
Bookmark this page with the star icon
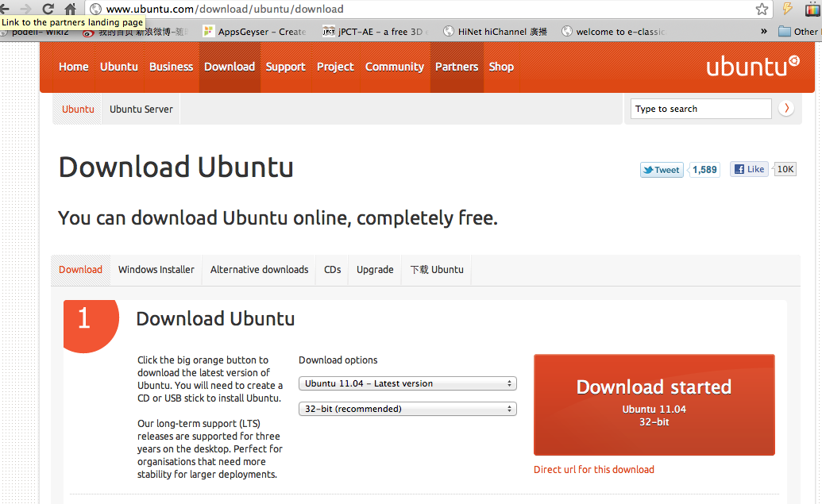[762, 9]
